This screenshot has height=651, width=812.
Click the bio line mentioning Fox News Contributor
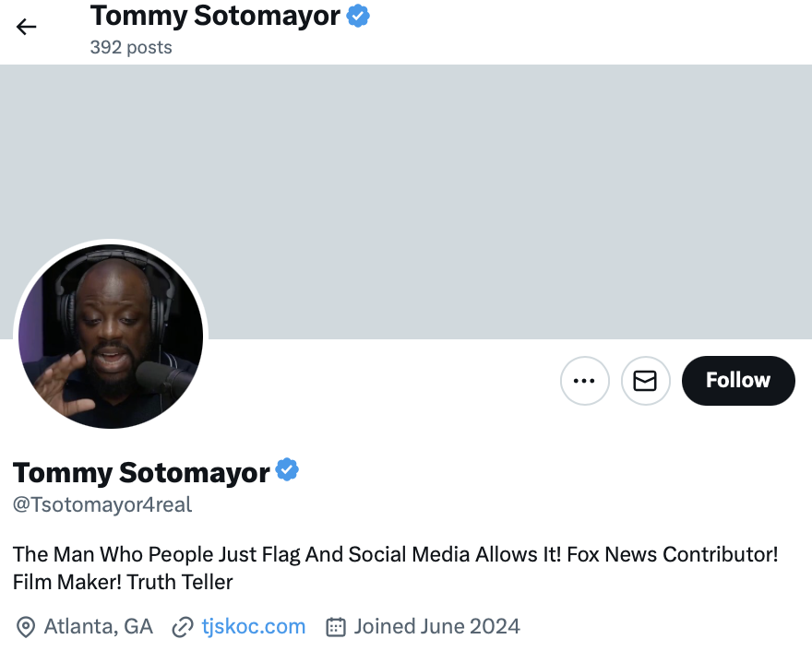(395, 554)
